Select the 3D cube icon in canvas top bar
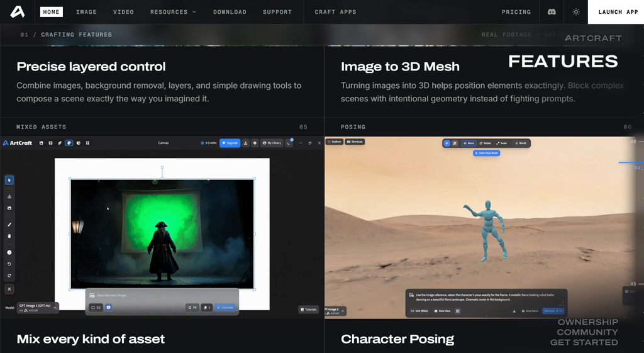Viewport: 644px width, 353px height. pos(79,143)
